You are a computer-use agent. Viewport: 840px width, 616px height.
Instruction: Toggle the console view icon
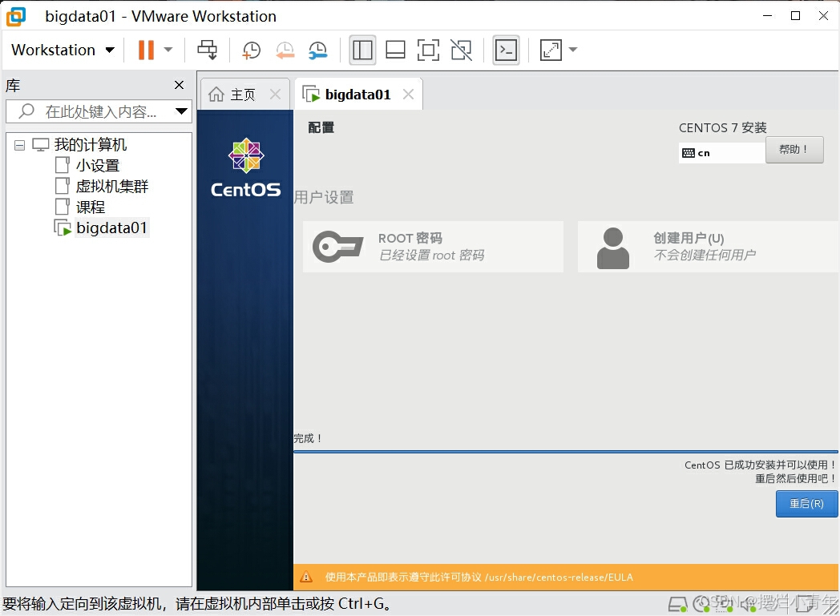coord(507,50)
